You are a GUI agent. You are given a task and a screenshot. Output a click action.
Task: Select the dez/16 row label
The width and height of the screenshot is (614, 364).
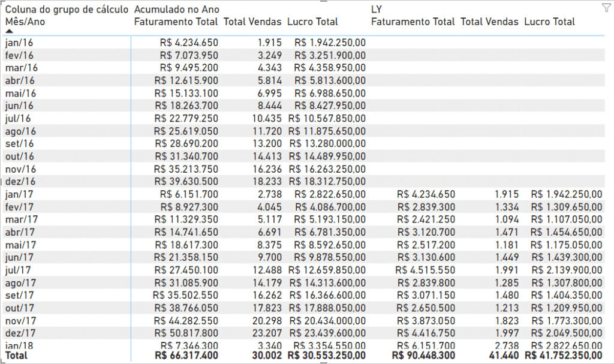20,182
